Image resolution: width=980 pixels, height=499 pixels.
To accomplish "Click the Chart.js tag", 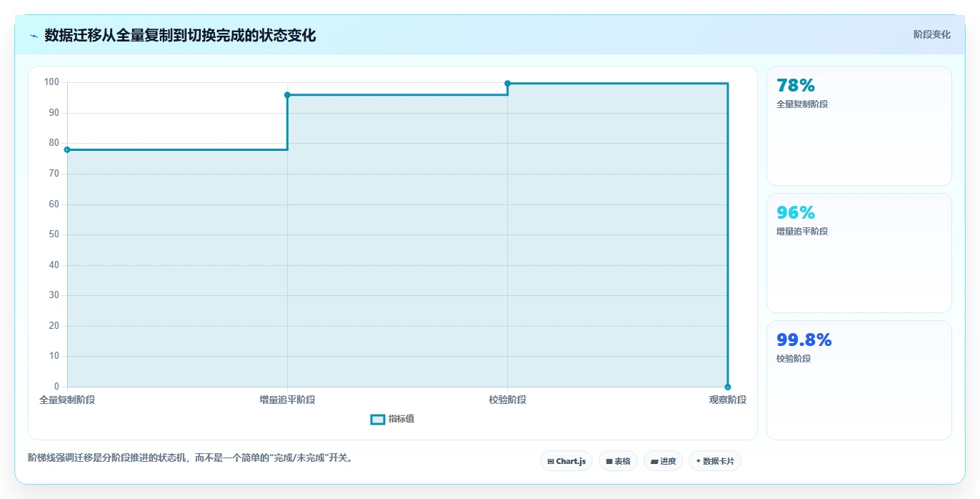I will coord(566,461).
